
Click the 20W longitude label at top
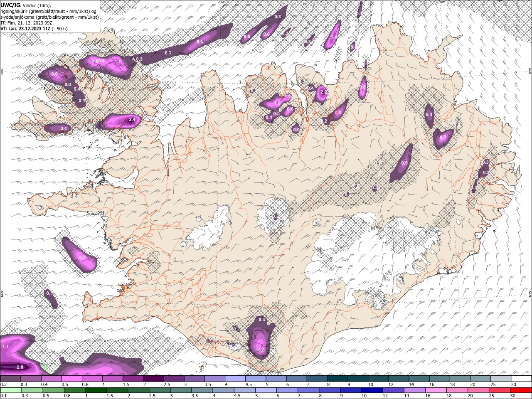(x=221, y=2)
